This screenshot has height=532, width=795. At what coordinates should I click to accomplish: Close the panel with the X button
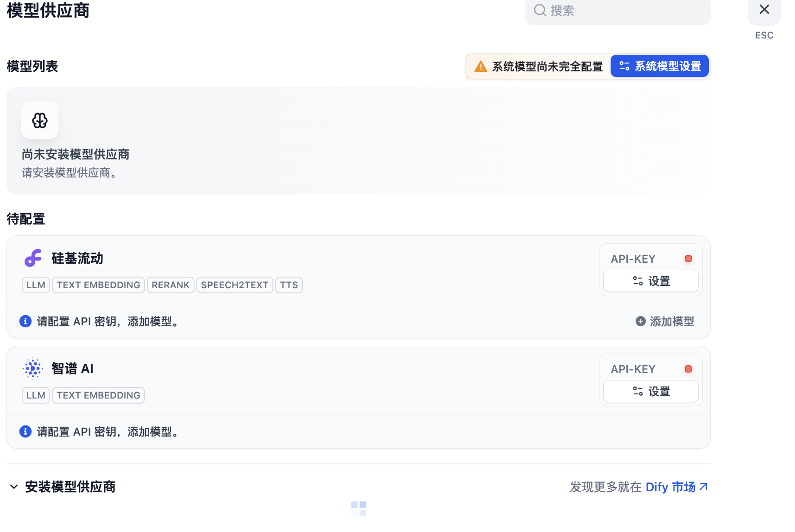764,9
